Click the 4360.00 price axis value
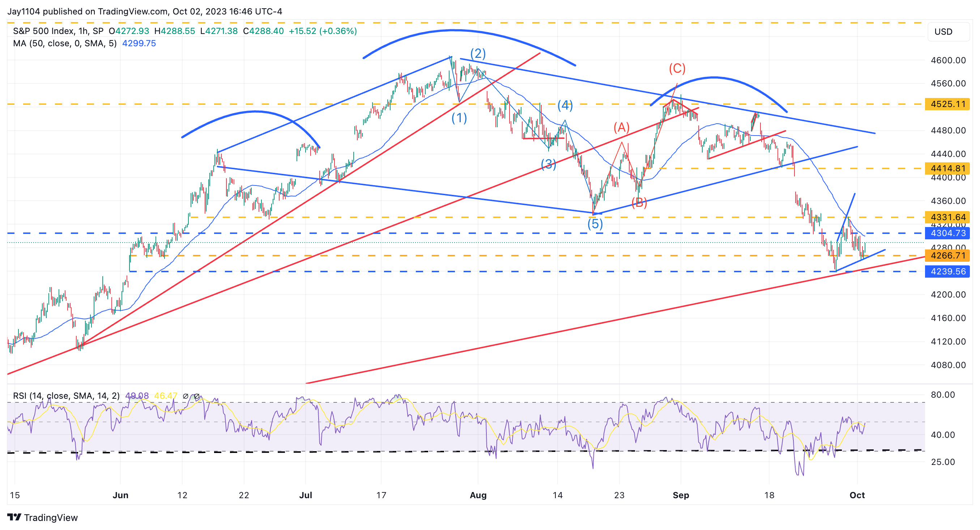This screenshot has width=980, height=530. (948, 201)
